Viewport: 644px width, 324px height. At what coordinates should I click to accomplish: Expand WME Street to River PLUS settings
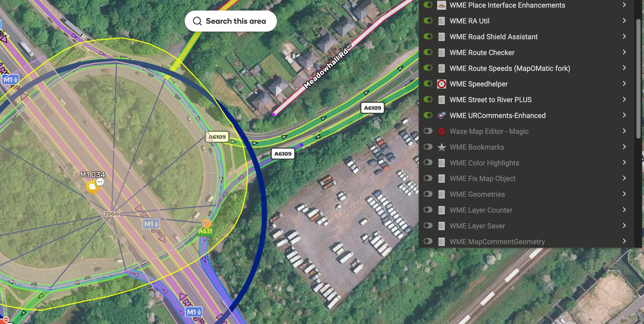[x=624, y=100]
